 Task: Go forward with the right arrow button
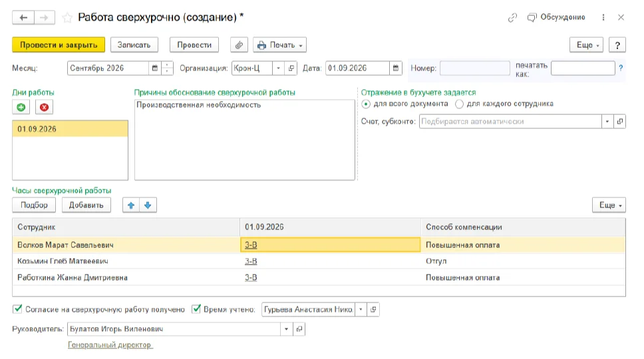click(x=45, y=18)
